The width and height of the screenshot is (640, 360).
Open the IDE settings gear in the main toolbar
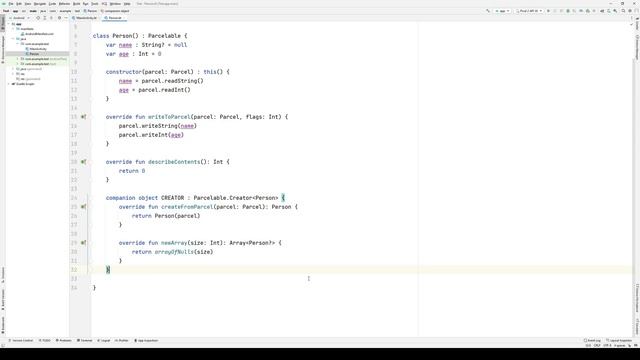630,11
